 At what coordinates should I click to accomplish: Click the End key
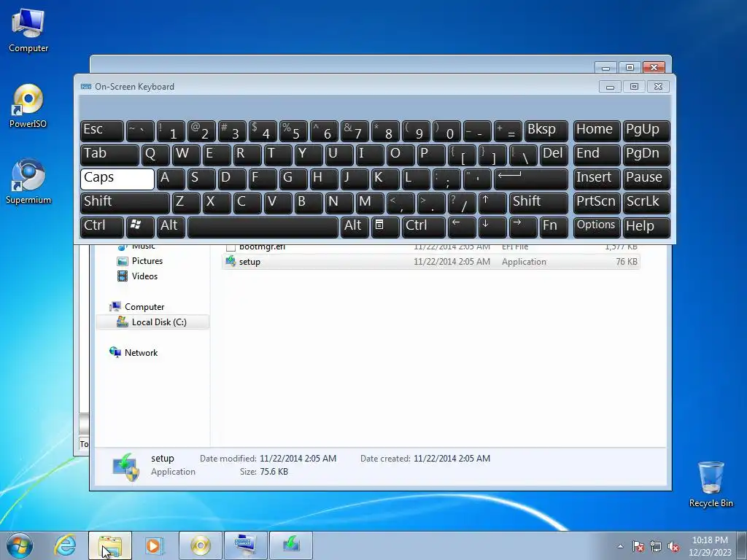(597, 155)
